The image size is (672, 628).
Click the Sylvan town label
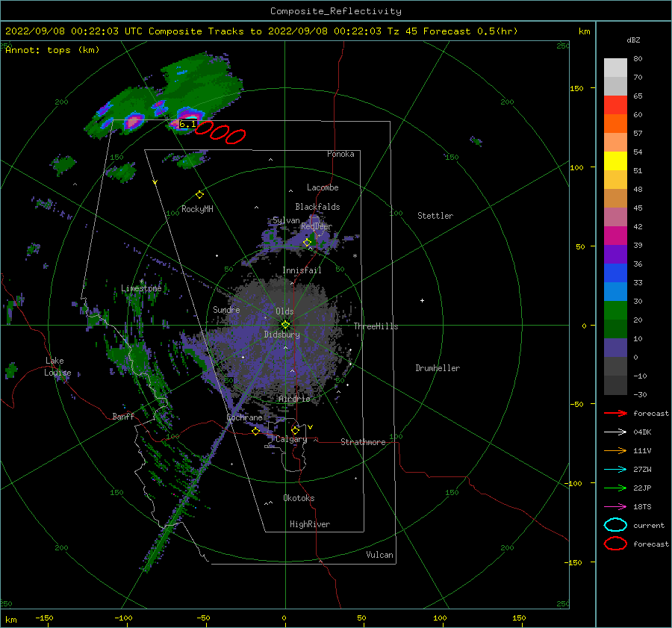286,220
